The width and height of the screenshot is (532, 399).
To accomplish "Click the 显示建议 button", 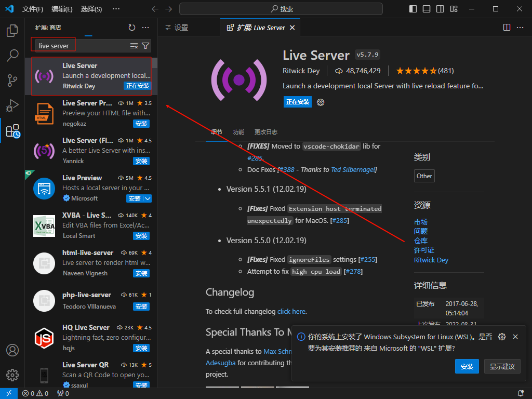I will coord(502,366).
